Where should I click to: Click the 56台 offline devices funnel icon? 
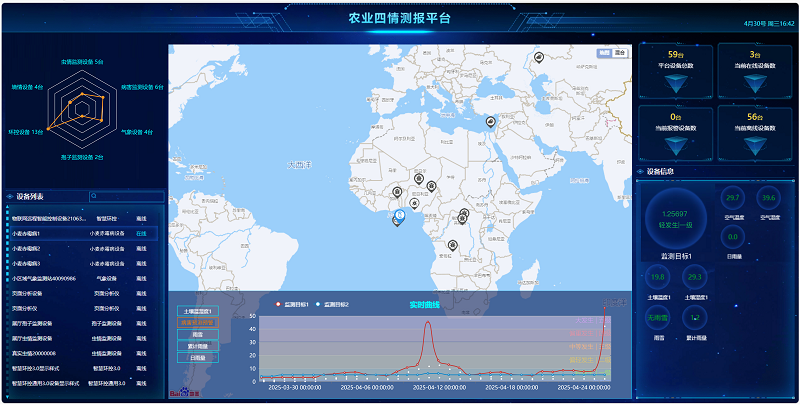pyautogui.click(x=755, y=146)
